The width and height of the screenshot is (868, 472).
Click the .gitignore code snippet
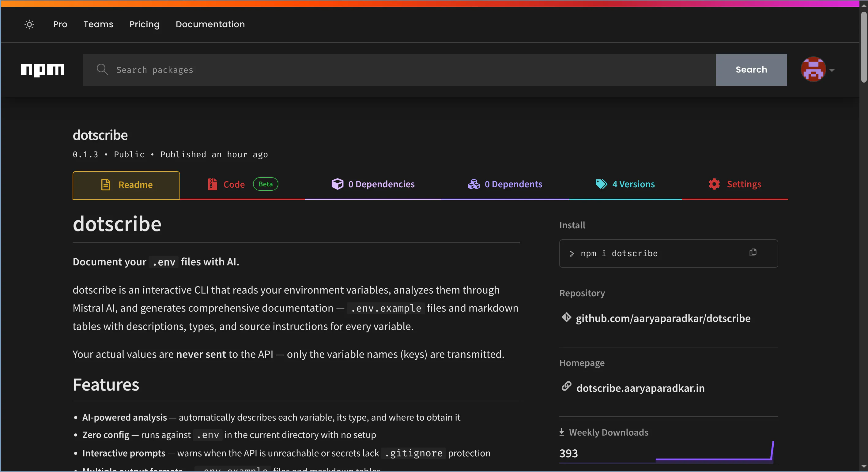point(413,453)
